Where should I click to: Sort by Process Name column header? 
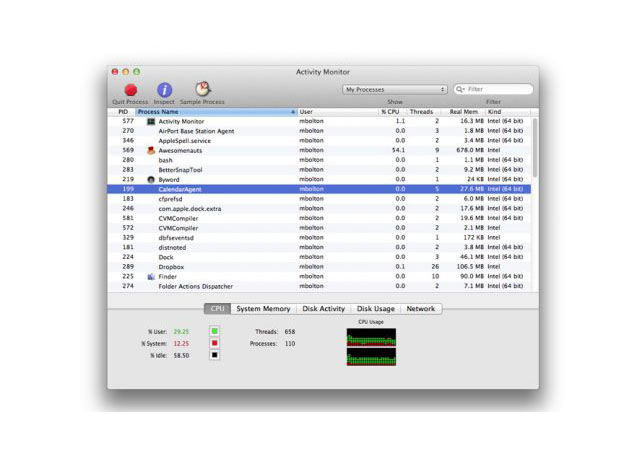tap(216, 111)
